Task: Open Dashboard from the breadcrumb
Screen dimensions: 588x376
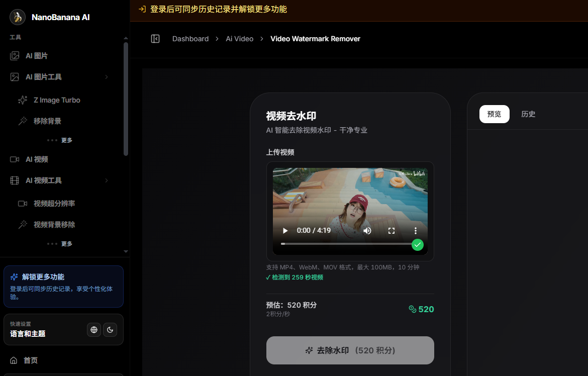Action: coord(190,39)
